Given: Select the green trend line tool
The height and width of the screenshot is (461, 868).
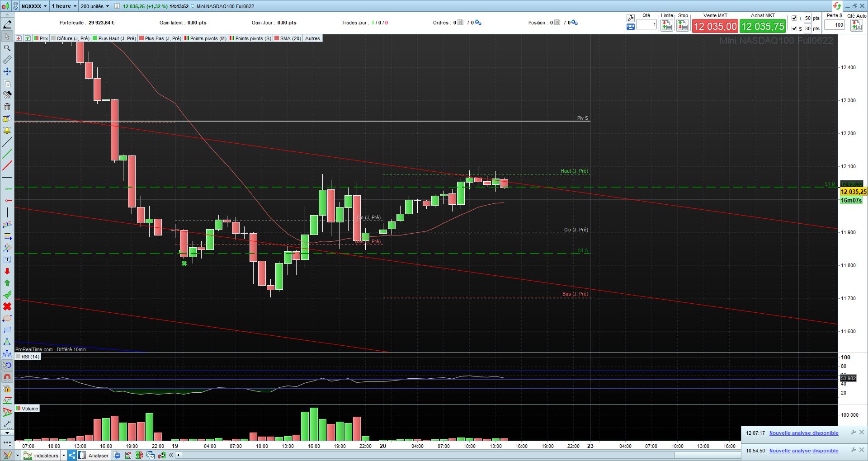Looking at the screenshot, I should click(7, 154).
